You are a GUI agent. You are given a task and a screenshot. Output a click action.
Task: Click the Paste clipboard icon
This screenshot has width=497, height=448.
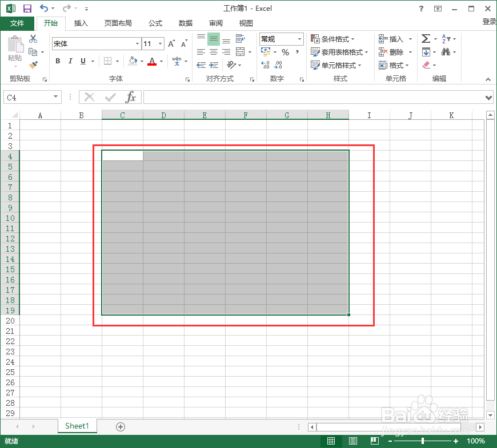click(15, 44)
